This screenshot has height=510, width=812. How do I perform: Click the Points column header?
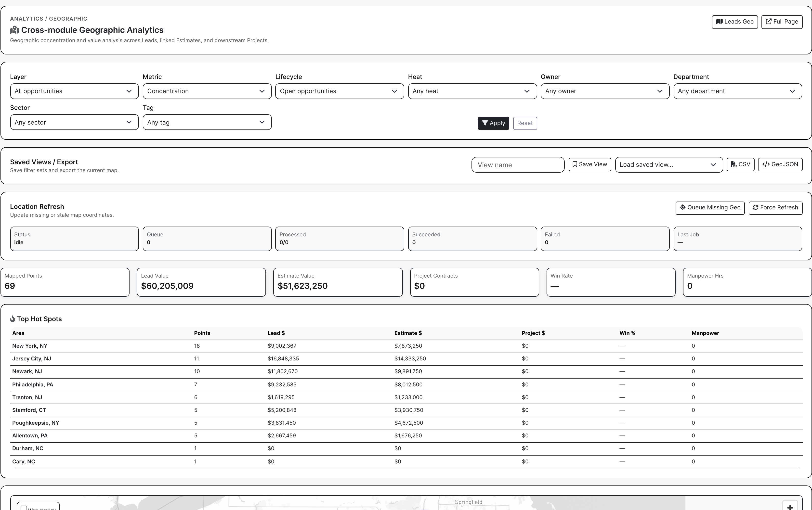(202, 333)
